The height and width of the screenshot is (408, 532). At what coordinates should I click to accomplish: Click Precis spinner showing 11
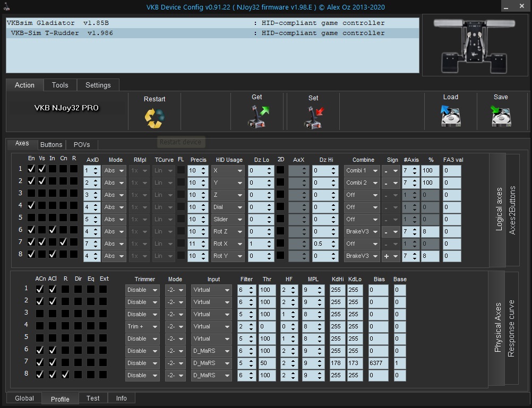198,244
